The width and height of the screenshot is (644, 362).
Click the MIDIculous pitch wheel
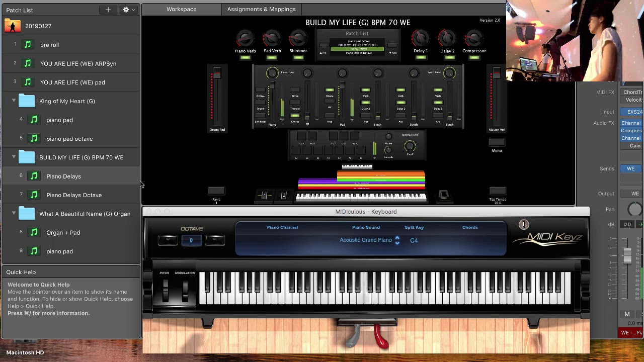166,291
